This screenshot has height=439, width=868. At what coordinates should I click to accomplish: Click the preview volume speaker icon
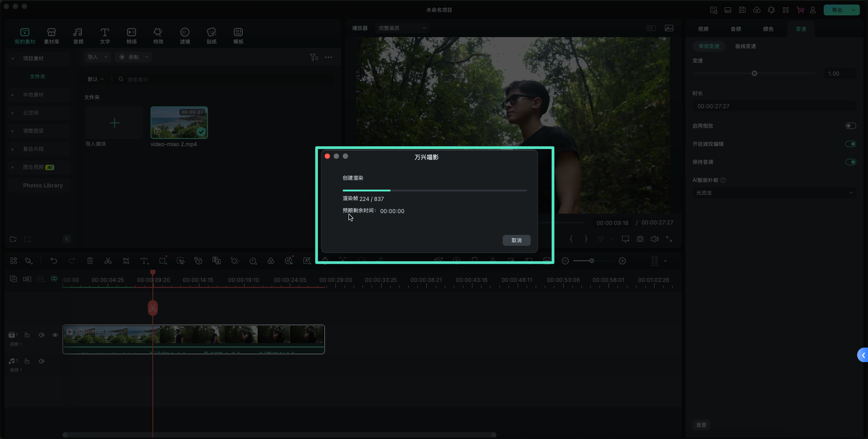(655, 239)
